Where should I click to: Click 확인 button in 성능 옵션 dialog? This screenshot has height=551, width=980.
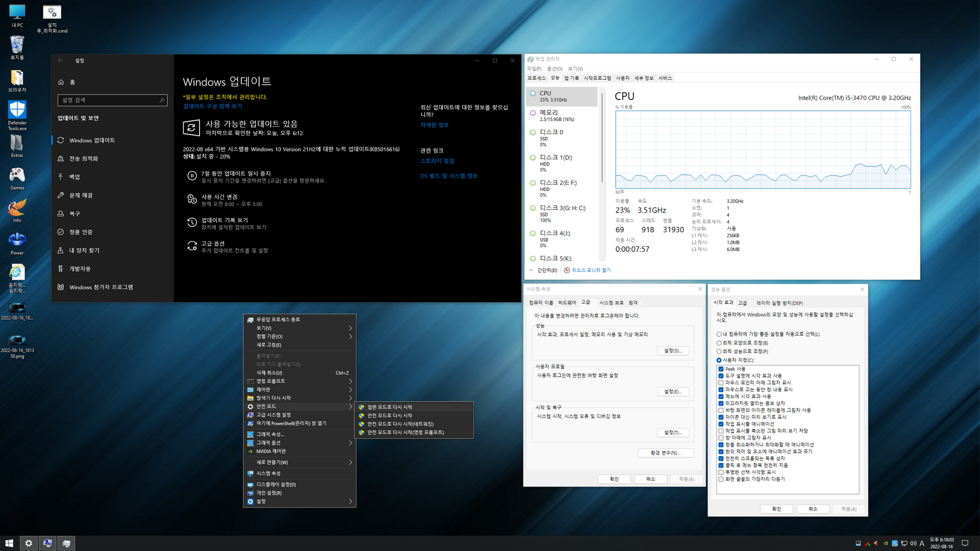click(776, 509)
